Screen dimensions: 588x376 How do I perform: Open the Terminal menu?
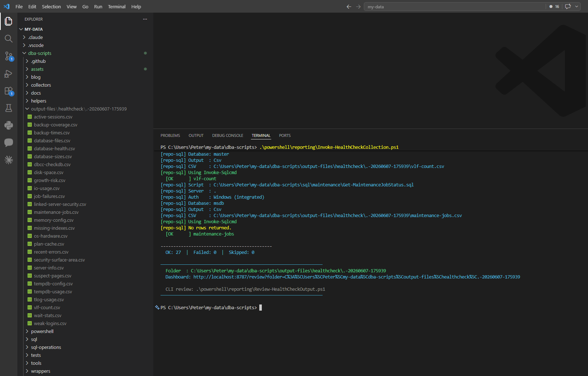(116, 7)
